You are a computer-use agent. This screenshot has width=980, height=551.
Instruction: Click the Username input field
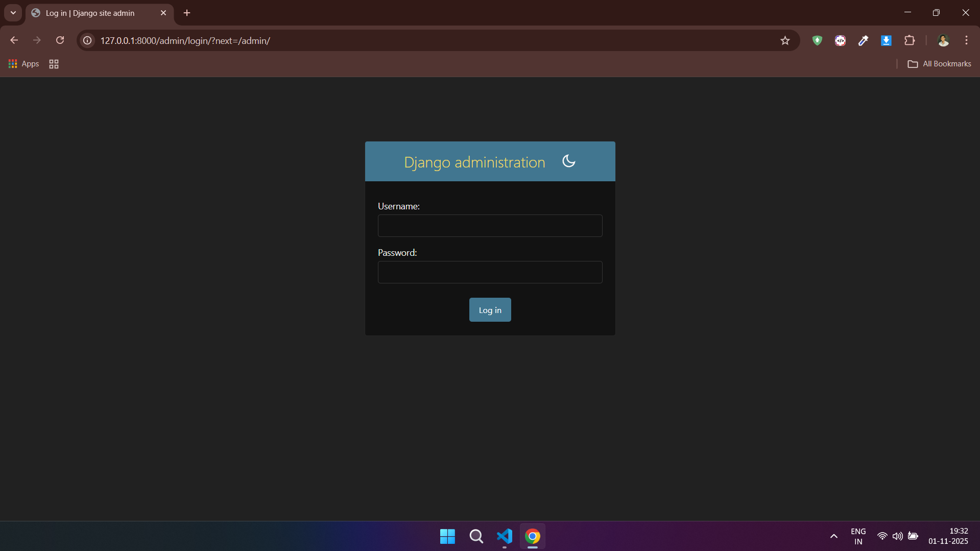coord(490,226)
